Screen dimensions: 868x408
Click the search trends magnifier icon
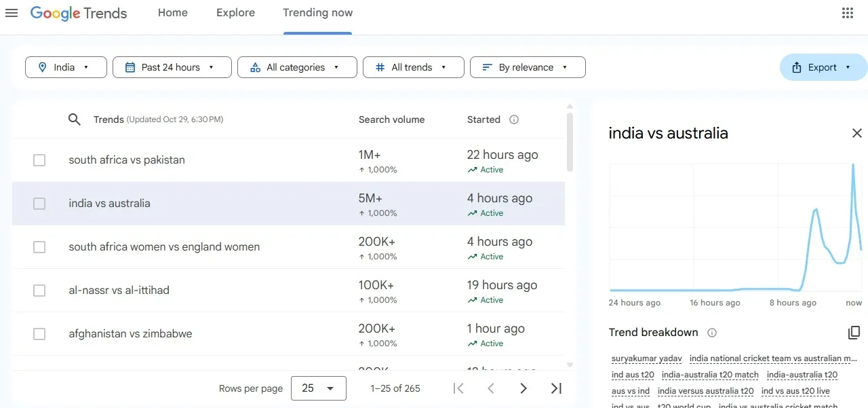pos(75,119)
